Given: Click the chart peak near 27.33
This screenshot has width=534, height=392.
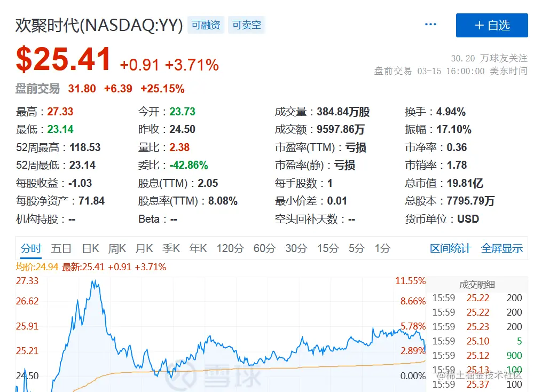Looking at the screenshot, I should (x=93, y=281).
